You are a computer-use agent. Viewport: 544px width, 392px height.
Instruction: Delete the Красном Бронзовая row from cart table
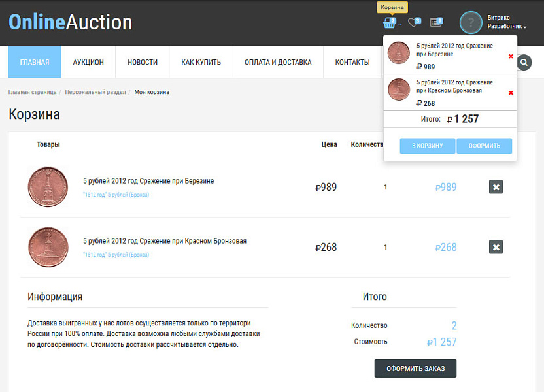[496, 247]
